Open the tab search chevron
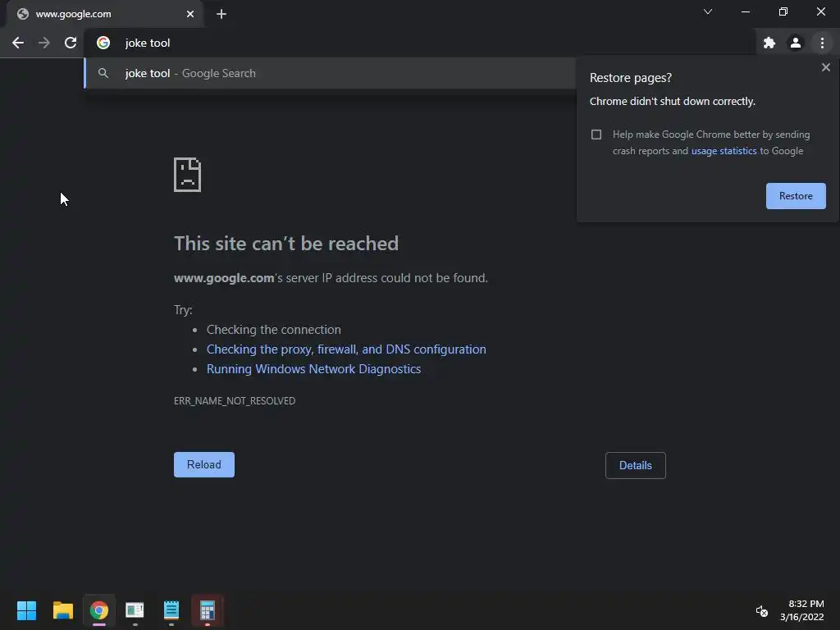Viewport: 840px width, 630px height. point(708,11)
